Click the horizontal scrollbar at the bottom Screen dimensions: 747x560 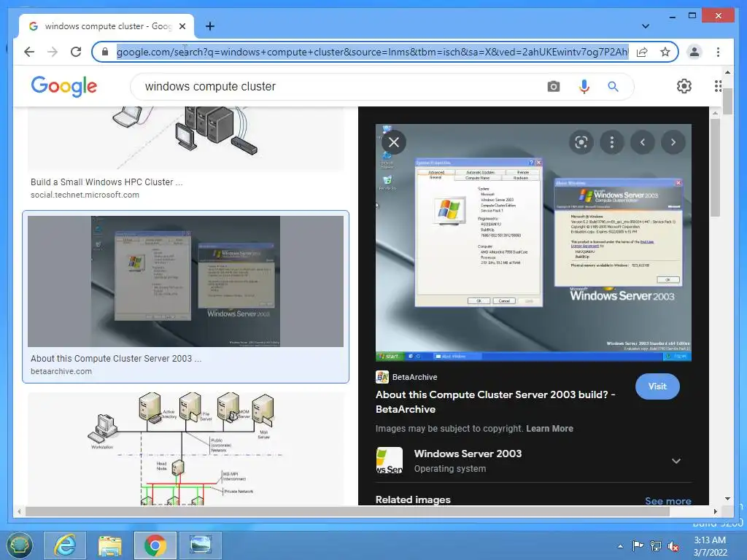click(x=348, y=511)
